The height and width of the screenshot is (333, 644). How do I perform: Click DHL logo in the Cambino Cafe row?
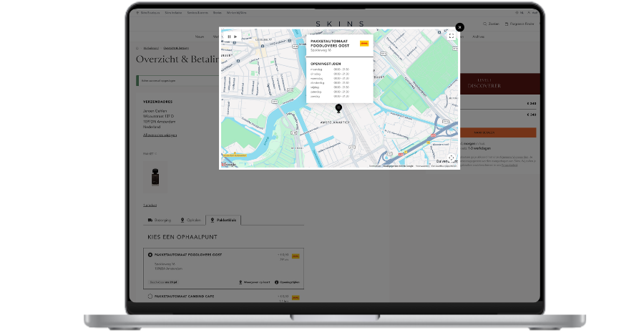click(296, 298)
